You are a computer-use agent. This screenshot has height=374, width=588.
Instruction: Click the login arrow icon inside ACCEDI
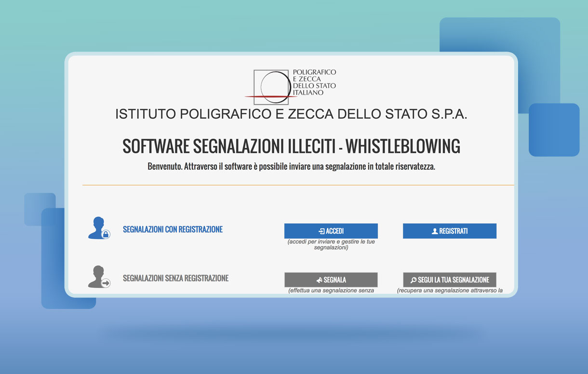pos(321,231)
